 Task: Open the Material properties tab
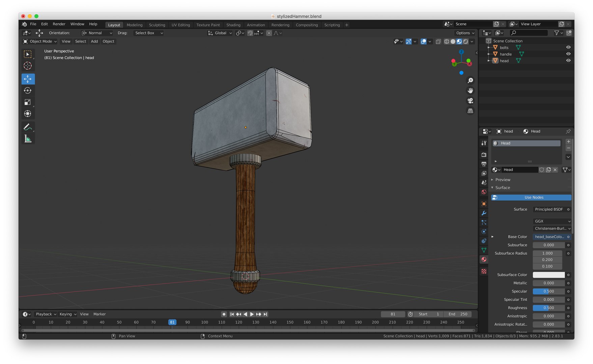point(484,259)
